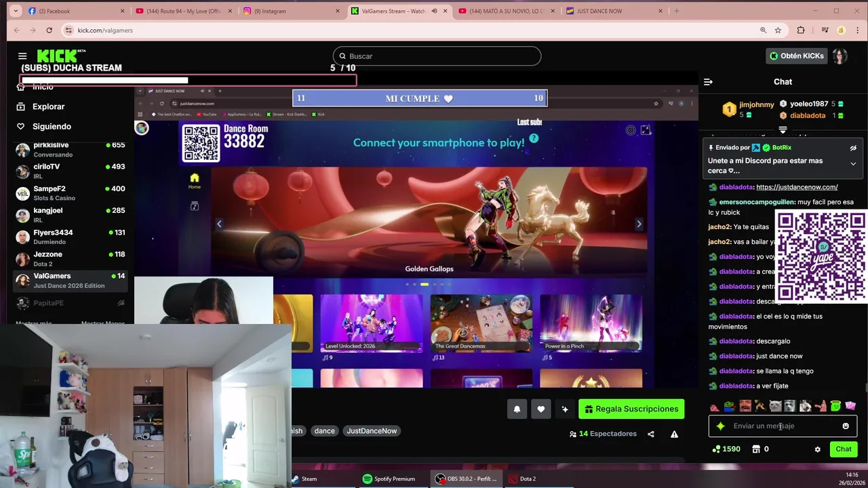Send message with green Chat button

843,449
